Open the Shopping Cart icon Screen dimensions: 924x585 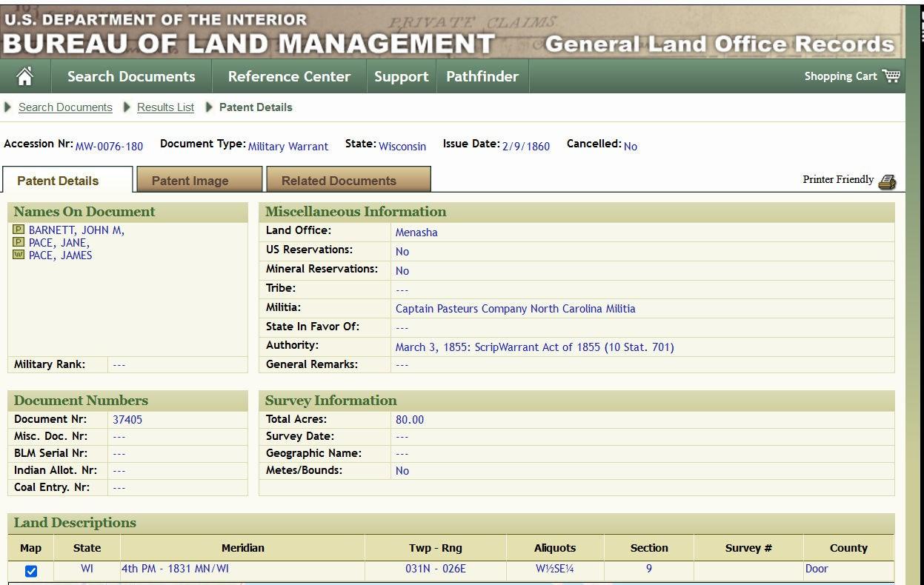click(x=891, y=76)
